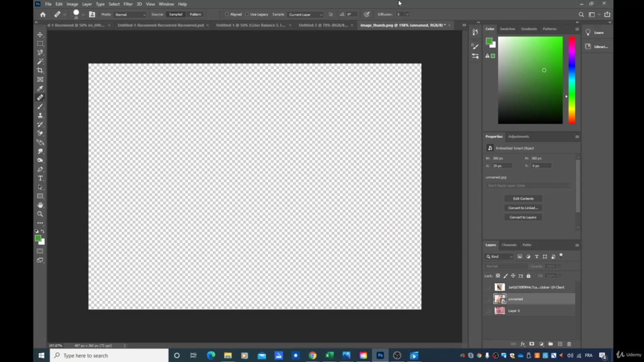Select the Crop tool
This screenshot has height=362, width=644.
(x=40, y=70)
